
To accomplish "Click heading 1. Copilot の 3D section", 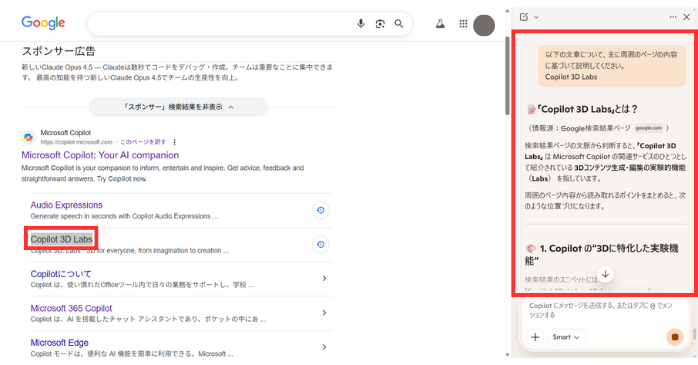I will (602, 254).
